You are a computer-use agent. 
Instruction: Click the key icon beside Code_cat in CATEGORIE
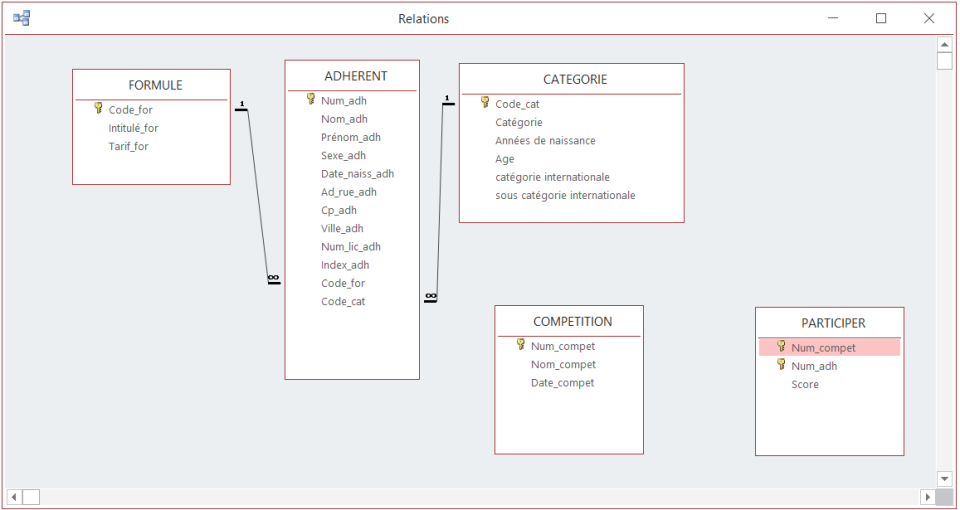[x=485, y=102]
